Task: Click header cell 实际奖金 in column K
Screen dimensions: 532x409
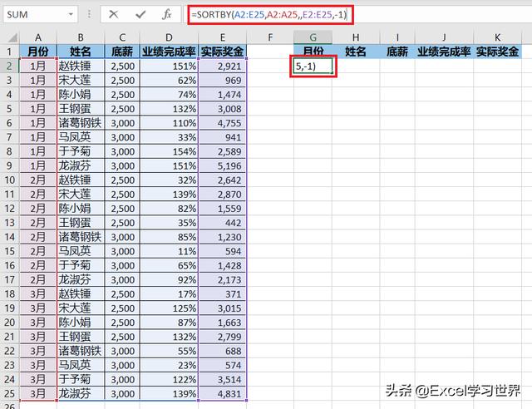Action: pyautogui.click(x=497, y=52)
